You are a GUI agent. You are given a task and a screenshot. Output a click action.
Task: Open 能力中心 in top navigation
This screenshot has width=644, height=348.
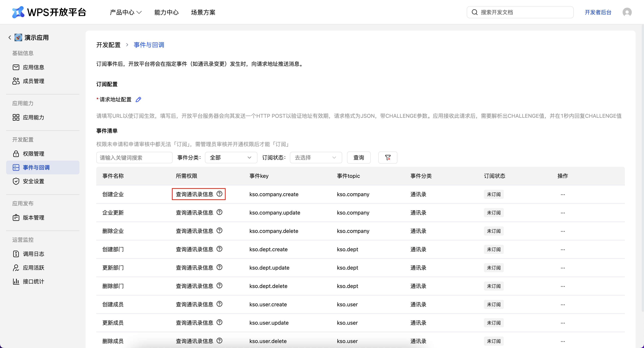[x=166, y=12]
